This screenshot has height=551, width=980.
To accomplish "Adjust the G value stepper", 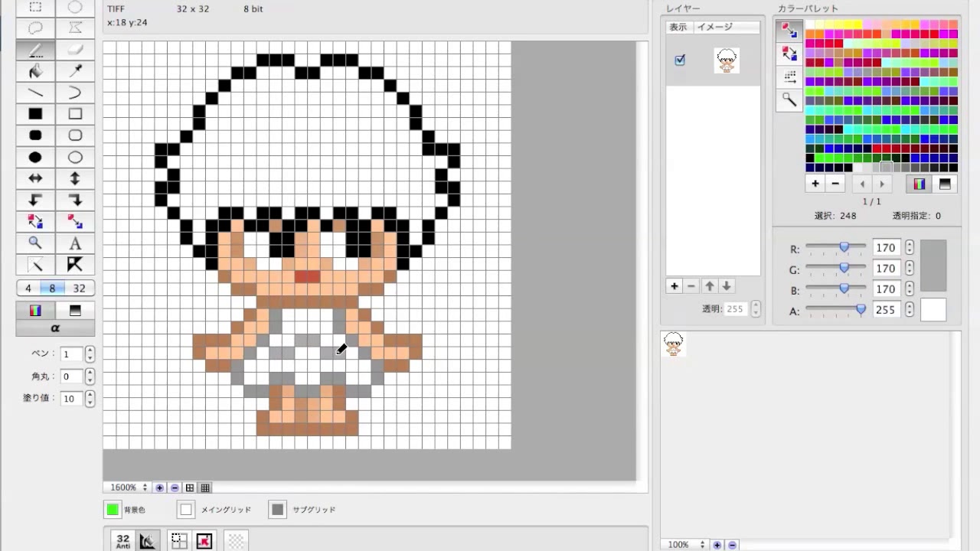I will (910, 269).
